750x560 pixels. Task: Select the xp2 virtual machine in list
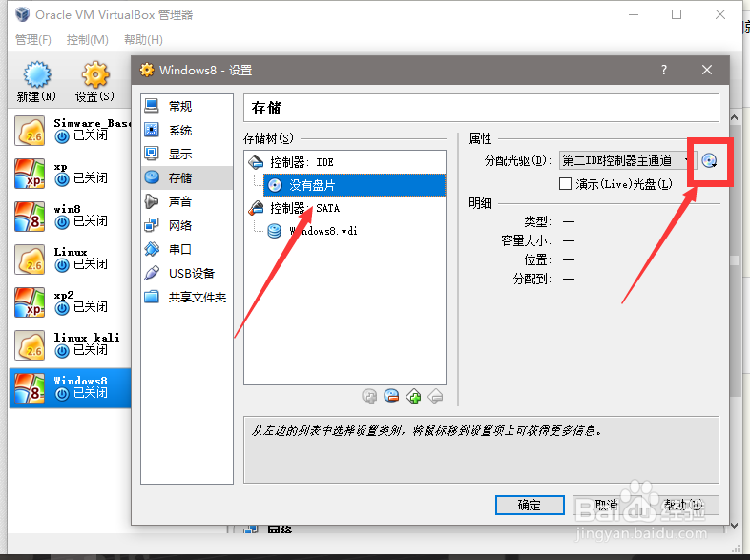tap(71, 302)
